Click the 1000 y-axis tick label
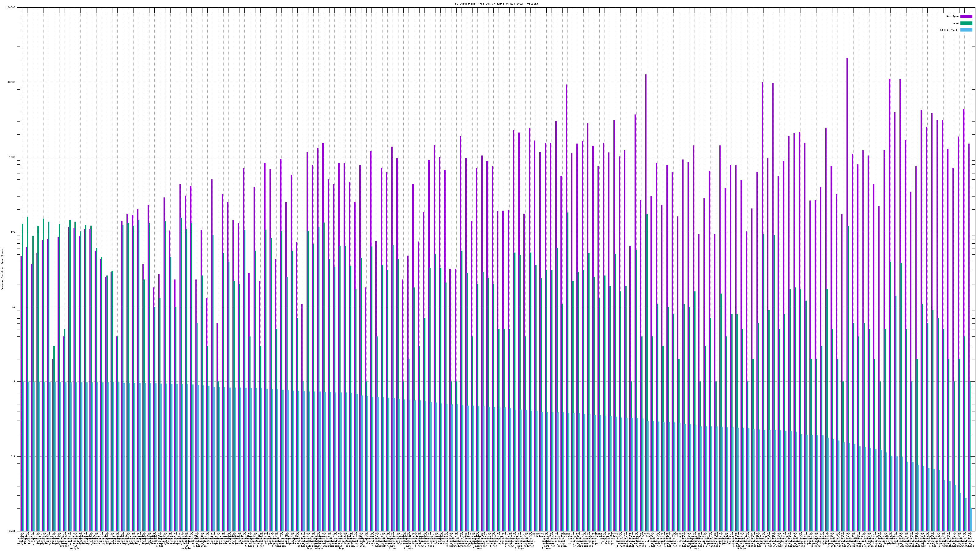Screen dimensions: 980x551 pos(12,157)
